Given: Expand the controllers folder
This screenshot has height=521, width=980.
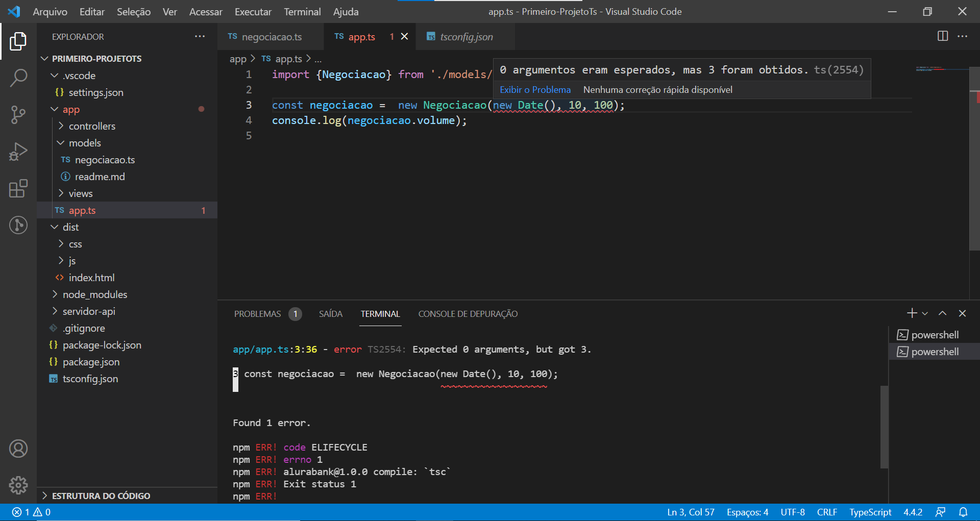Looking at the screenshot, I should pyautogui.click(x=128, y=126).
